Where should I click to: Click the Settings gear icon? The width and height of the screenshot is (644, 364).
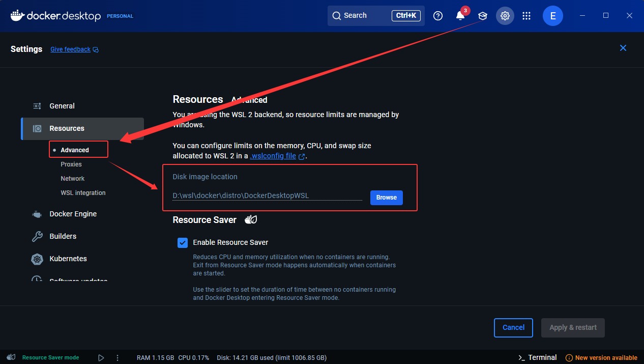coord(505,16)
